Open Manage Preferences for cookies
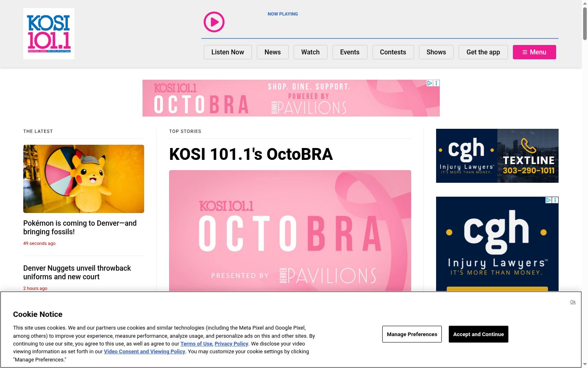The width and height of the screenshot is (588, 368). 412,334
